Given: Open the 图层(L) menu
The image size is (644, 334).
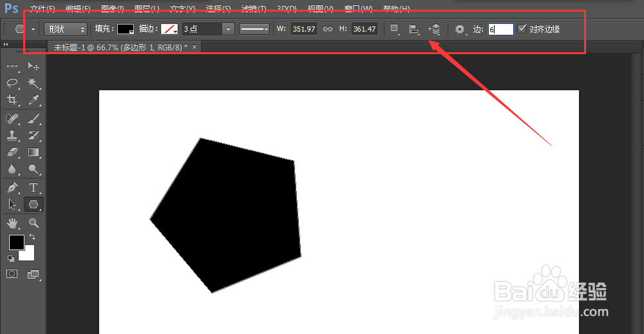Looking at the screenshot, I should click(147, 8).
